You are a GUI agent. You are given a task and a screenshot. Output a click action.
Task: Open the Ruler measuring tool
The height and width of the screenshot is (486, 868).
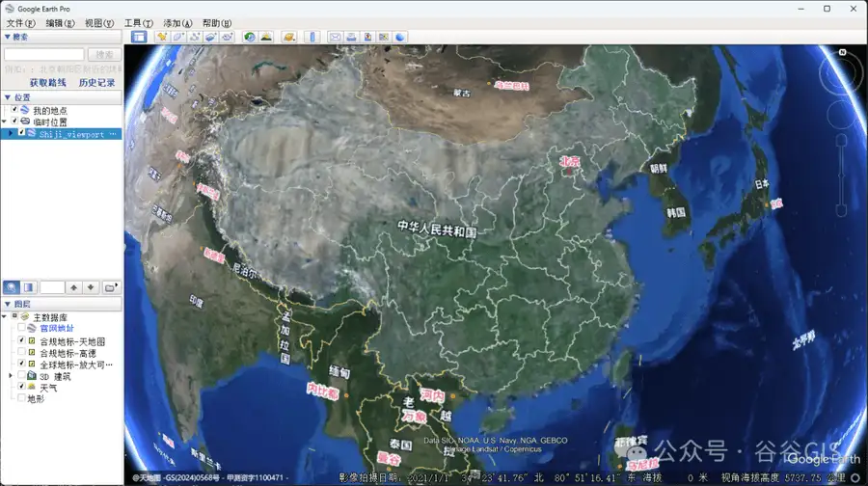pyautogui.click(x=312, y=37)
